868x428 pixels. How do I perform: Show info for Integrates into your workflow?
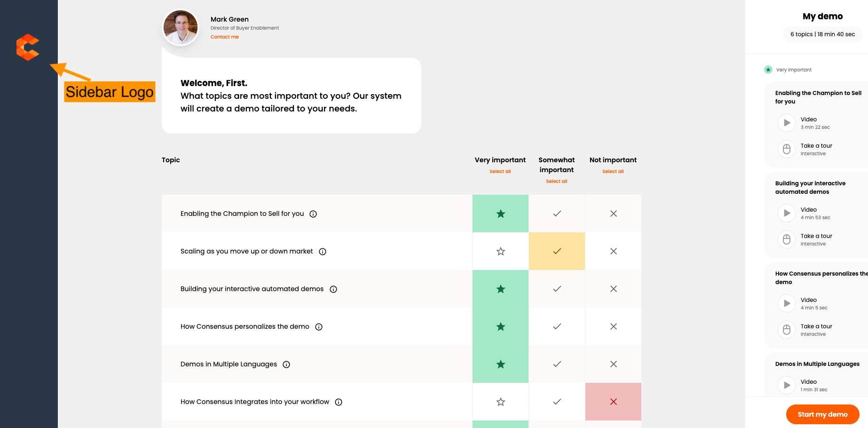tap(339, 402)
